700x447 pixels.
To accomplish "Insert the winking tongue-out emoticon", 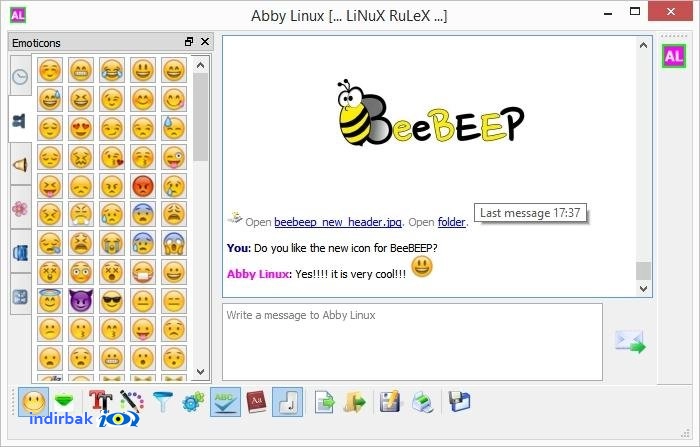I will click(174, 157).
